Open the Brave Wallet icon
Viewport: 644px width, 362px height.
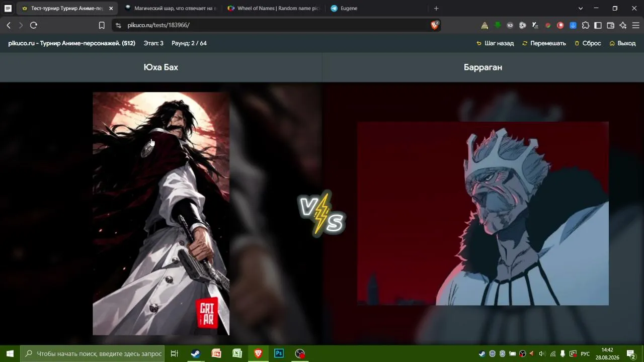click(610, 25)
